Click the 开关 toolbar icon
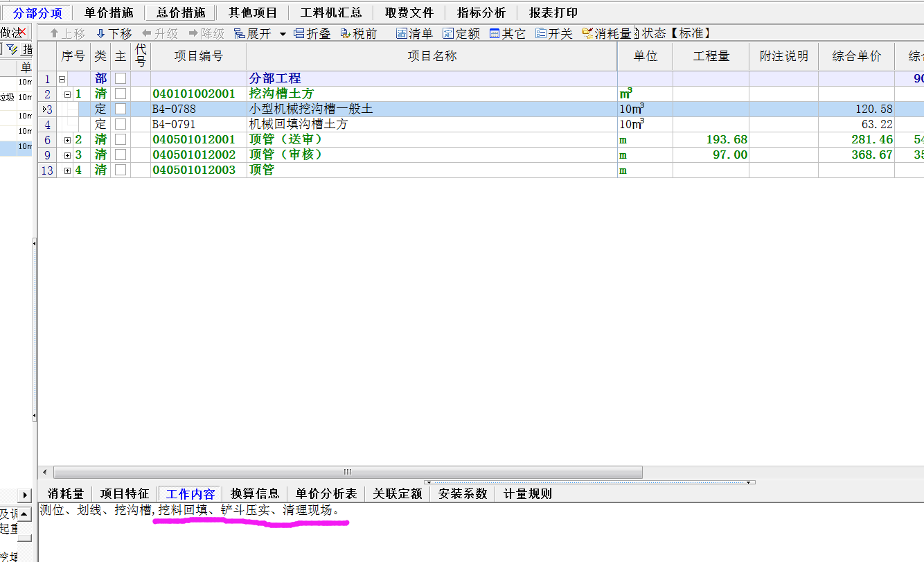 554,33
